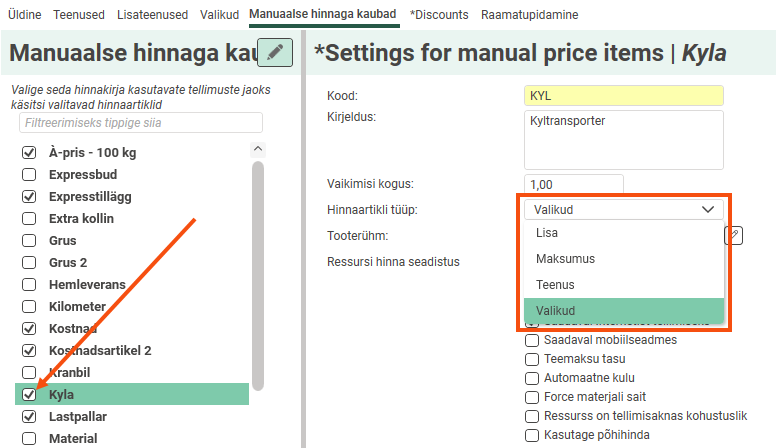
Task: Choose Lisa from the type dropdown
Action: click(x=547, y=233)
